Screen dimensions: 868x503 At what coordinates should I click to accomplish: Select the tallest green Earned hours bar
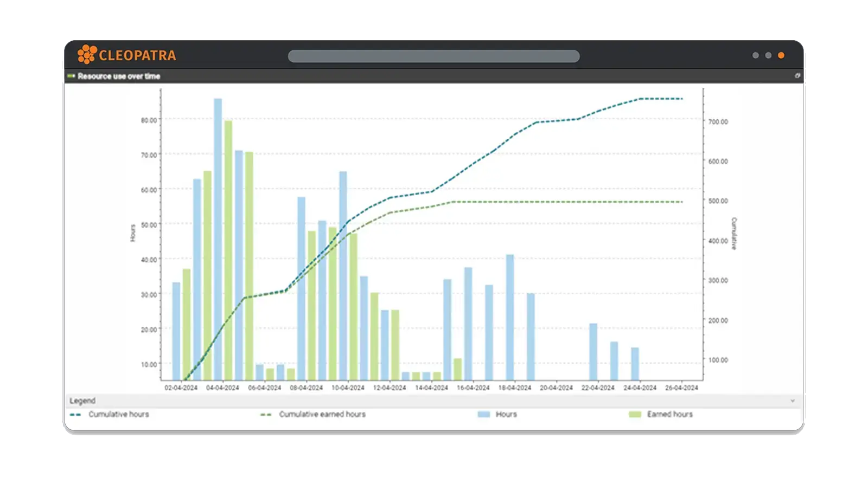click(228, 249)
